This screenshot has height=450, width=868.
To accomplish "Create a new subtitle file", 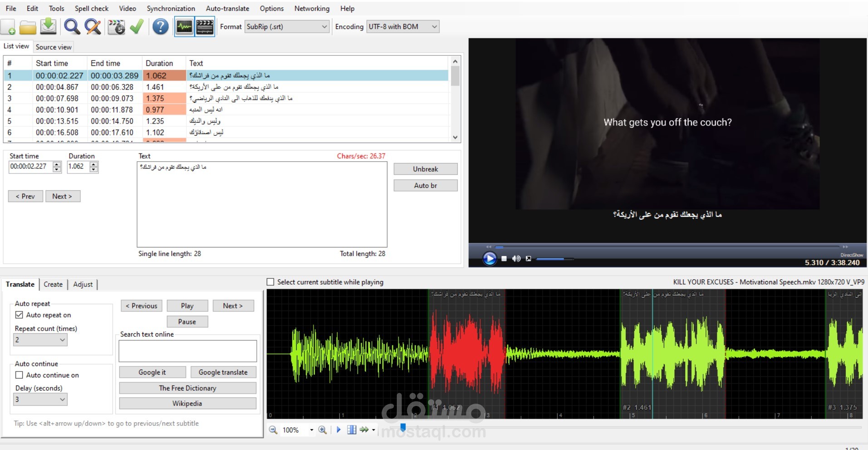I will [8, 26].
